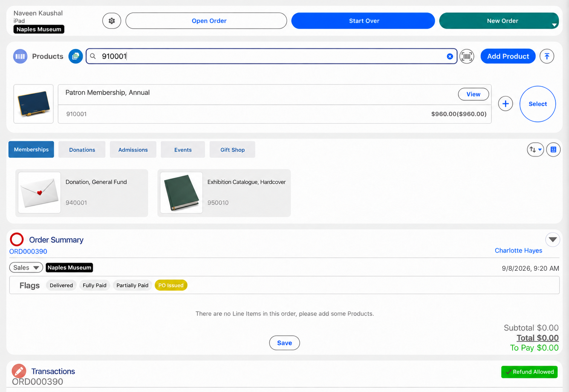569x392 pixels.
Task: Switch to the Donations tab
Action: [x=82, y=149]
